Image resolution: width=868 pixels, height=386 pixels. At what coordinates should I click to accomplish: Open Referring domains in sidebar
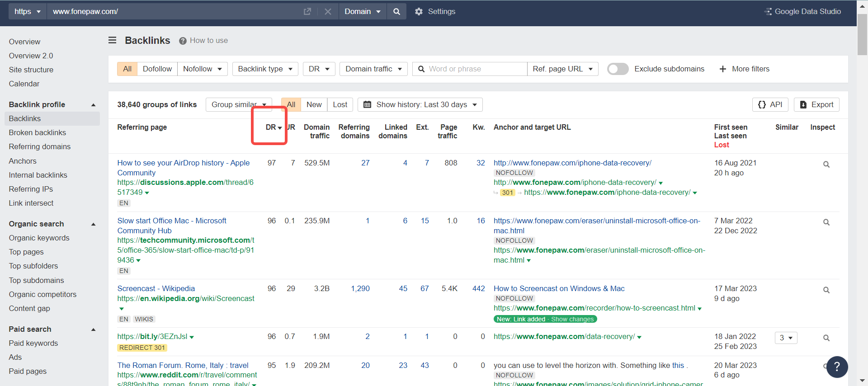(40, 146)
